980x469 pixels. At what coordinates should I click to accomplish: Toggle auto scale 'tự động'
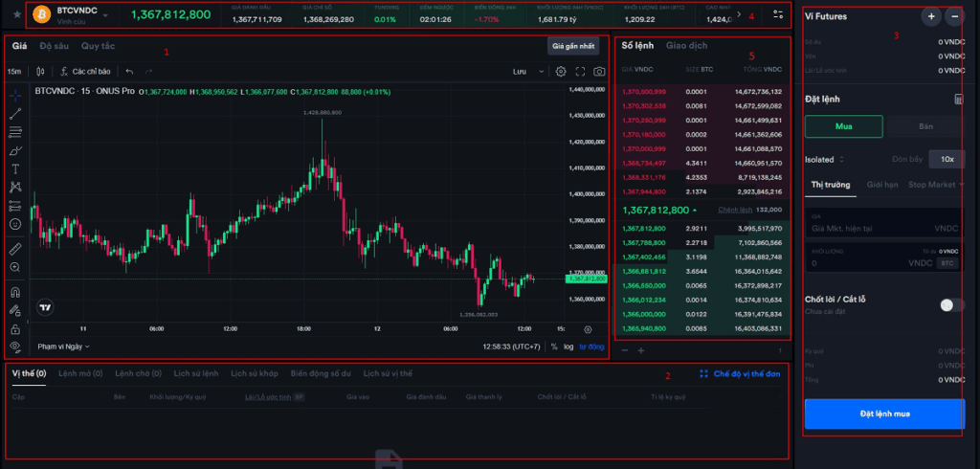tap(591, 346)
